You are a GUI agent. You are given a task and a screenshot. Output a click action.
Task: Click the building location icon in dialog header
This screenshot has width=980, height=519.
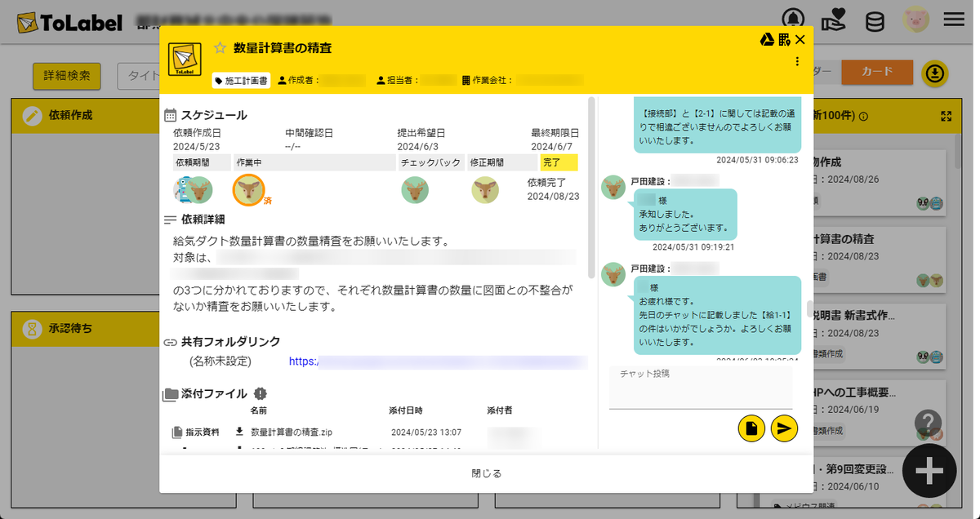pyautogui.click(x=784, y=39)
